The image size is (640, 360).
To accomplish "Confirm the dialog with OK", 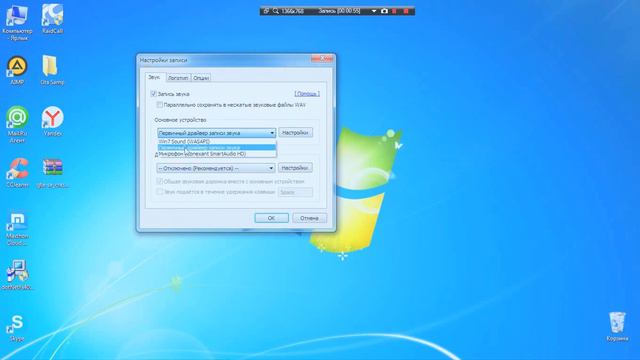I will (x=271, y=218).
